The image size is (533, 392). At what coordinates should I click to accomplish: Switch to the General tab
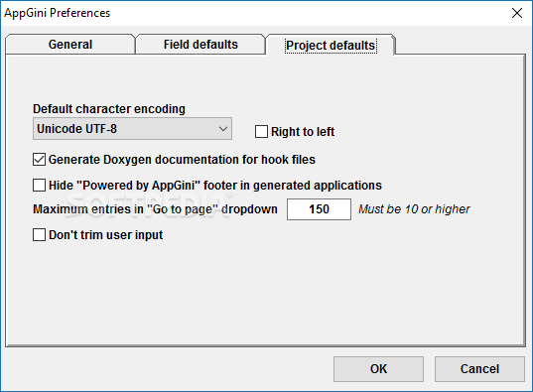70,45
